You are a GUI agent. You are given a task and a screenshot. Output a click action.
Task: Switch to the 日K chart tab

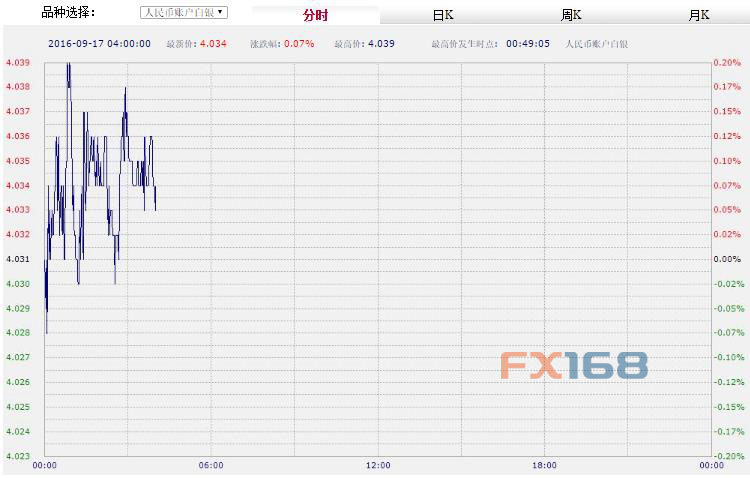443,15
